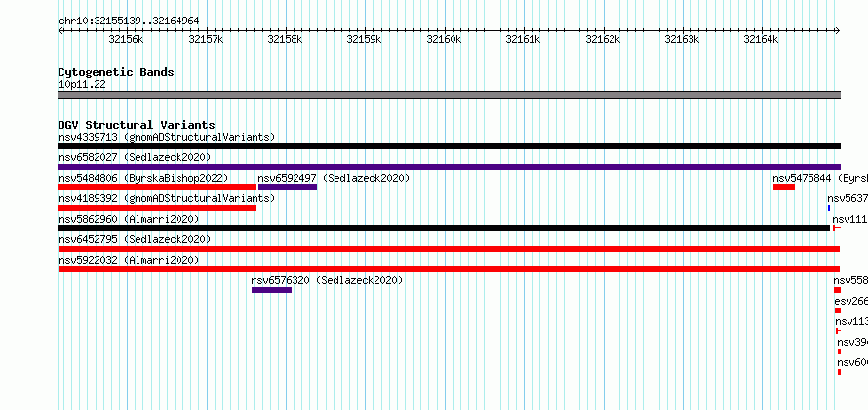Image resolution: width=868 pixels, height=410 pixels.
Task: Open the nsv4189392 (gnomADStructuralVariants) label
Action: click(167, 198)
